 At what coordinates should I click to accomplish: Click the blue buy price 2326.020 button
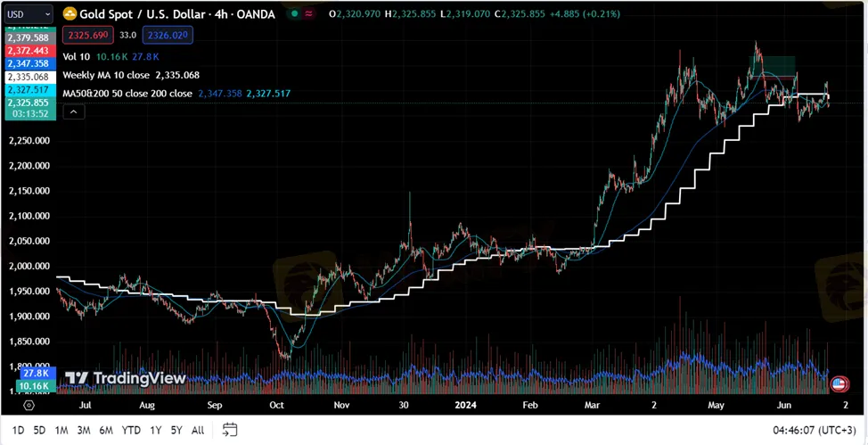click(x=168, y=36)
